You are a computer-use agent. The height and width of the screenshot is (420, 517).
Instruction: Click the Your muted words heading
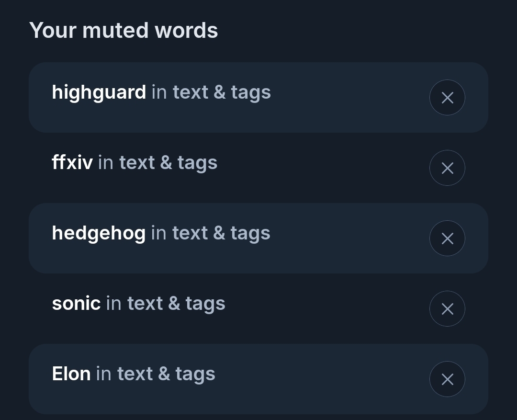tap(124, 31)
